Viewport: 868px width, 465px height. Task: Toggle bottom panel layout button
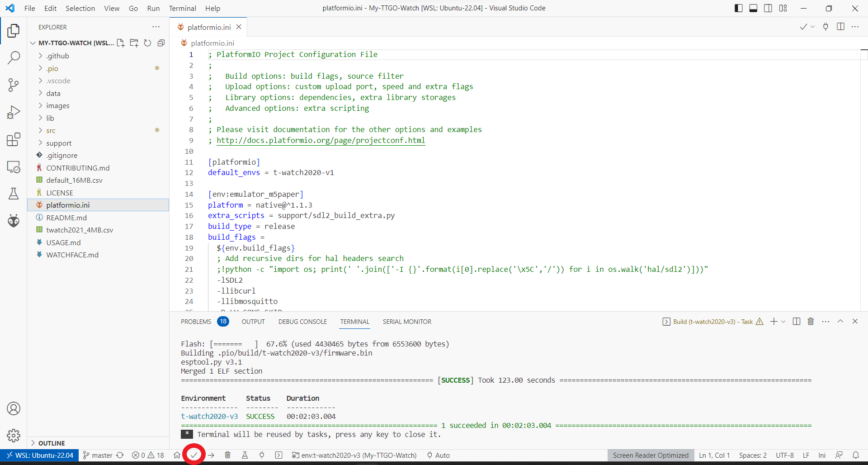tap(753, 8)
